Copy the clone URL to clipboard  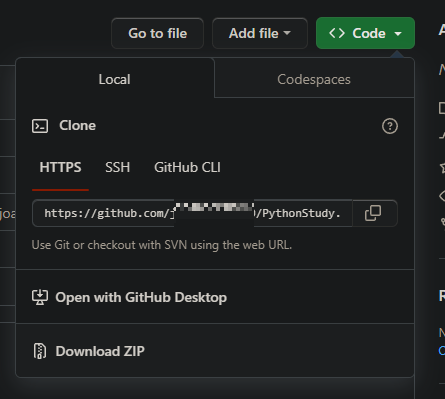click(x=373, y=213)
